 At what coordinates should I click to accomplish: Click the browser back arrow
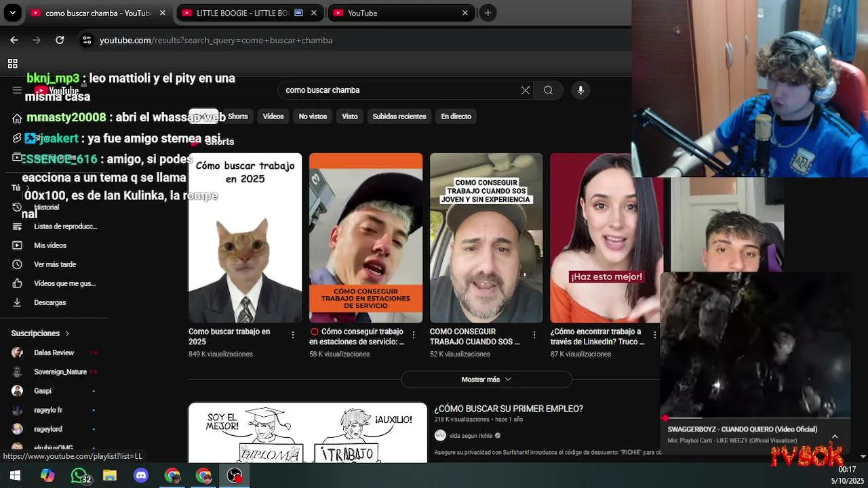(14, 40)
